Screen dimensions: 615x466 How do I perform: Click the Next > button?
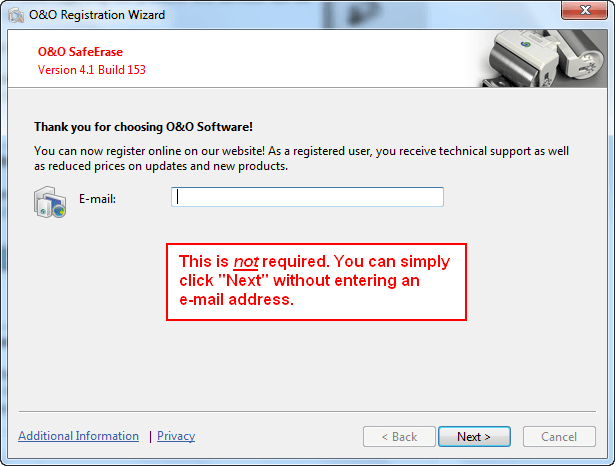(474, 437)
